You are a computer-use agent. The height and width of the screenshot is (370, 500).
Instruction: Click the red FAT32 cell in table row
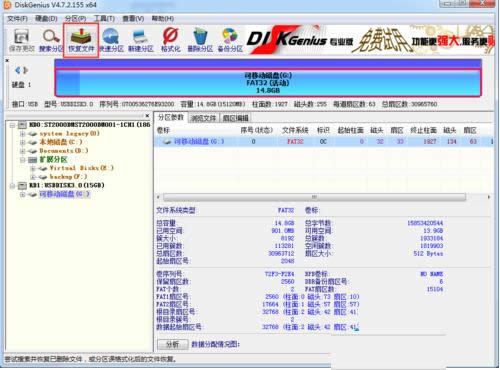point(295,142)
